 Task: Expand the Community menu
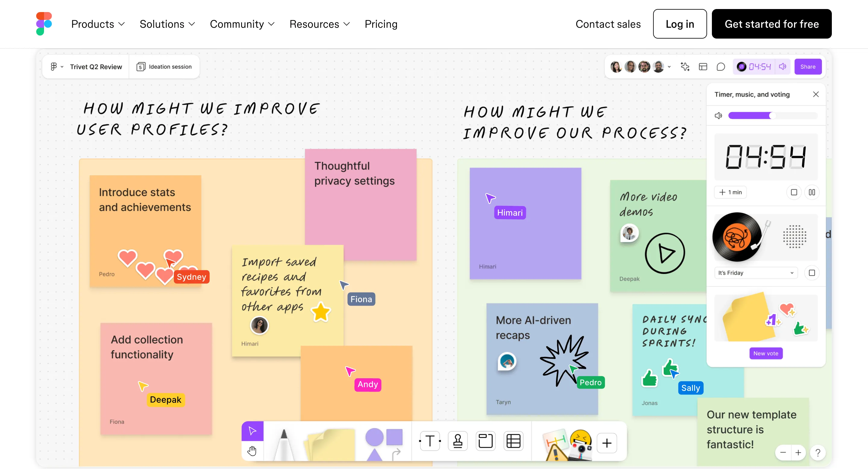(x=242, y=24)
